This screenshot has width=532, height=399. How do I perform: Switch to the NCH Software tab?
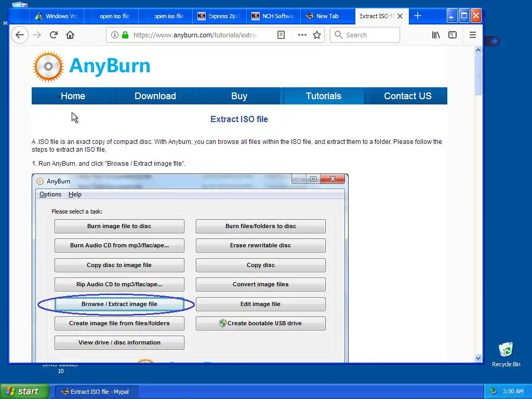(x=273, y=16)
